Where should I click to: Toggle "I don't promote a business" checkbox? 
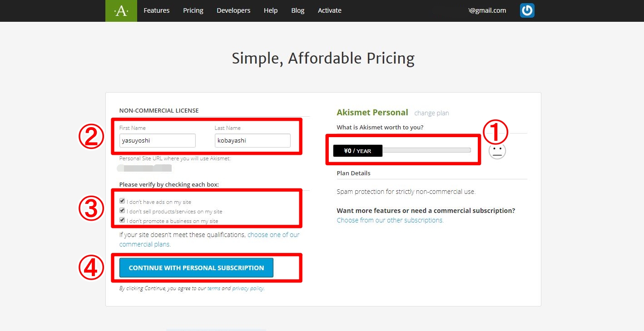122,220
